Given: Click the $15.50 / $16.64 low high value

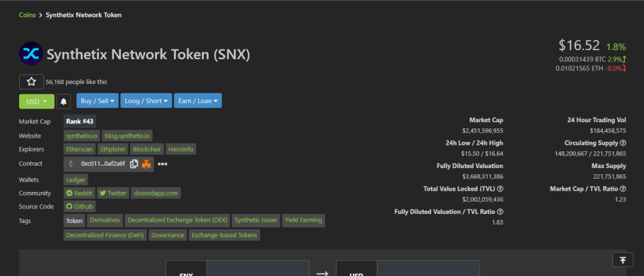Looking at the screenshot, I should [482, 154].
